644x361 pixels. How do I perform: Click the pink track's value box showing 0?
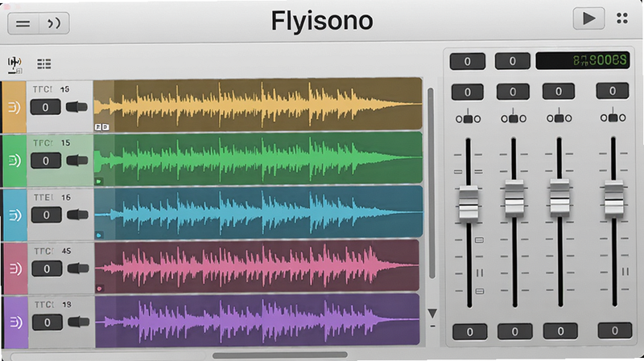[47, 269]
